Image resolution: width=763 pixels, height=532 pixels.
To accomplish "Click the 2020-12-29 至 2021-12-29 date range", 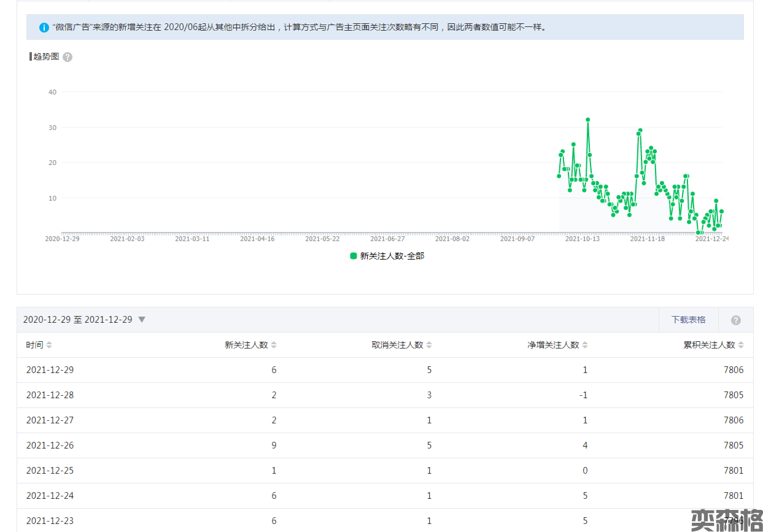I will [77, 320].
